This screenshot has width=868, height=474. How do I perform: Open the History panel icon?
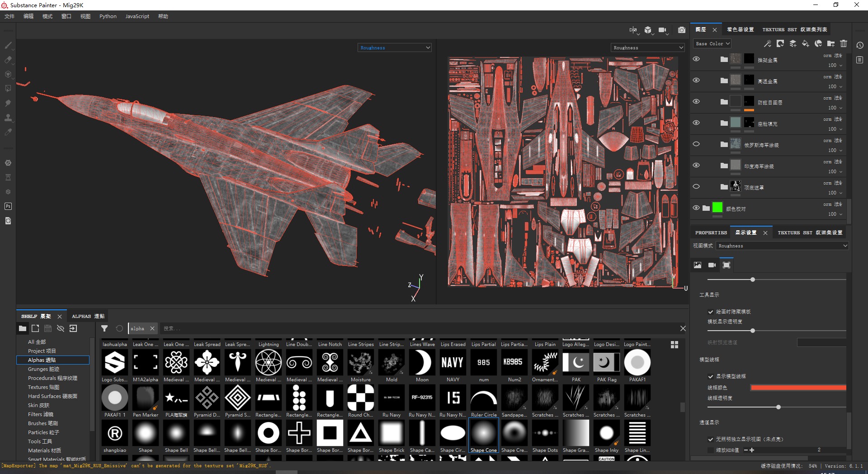coord(860,45)
